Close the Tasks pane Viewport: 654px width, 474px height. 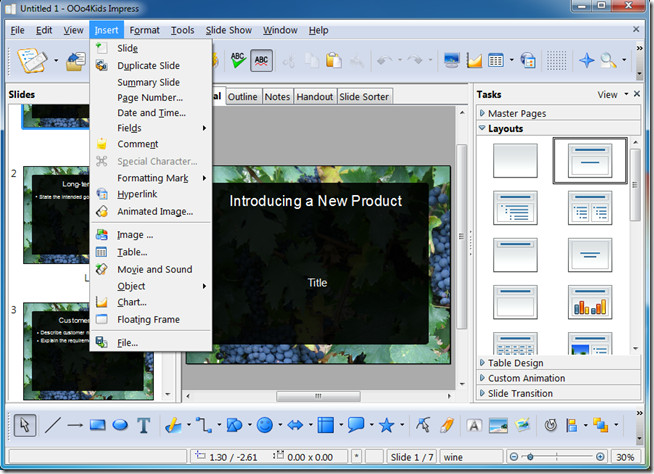tap(636, 94)
